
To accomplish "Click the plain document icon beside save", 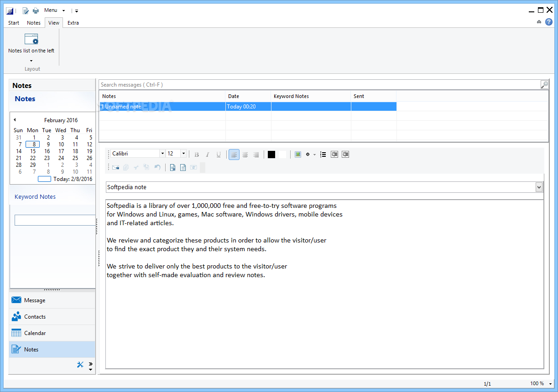I will 183,167.
